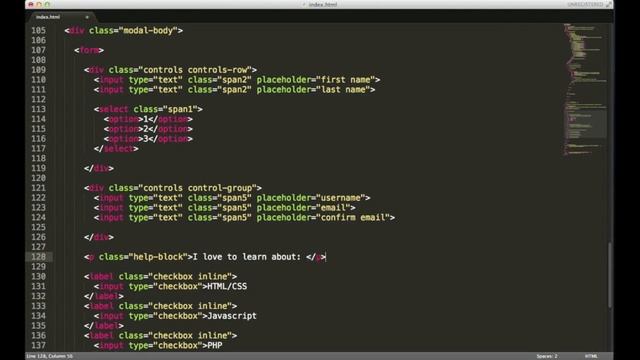
Task: Click the opening form tag on line 107
Action: 89,50
